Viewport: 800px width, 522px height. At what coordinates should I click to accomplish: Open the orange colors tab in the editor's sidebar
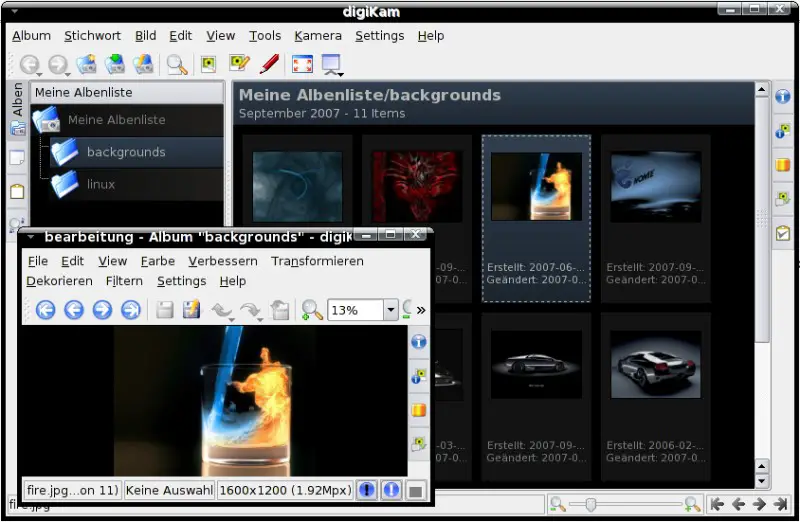point(419,410)
